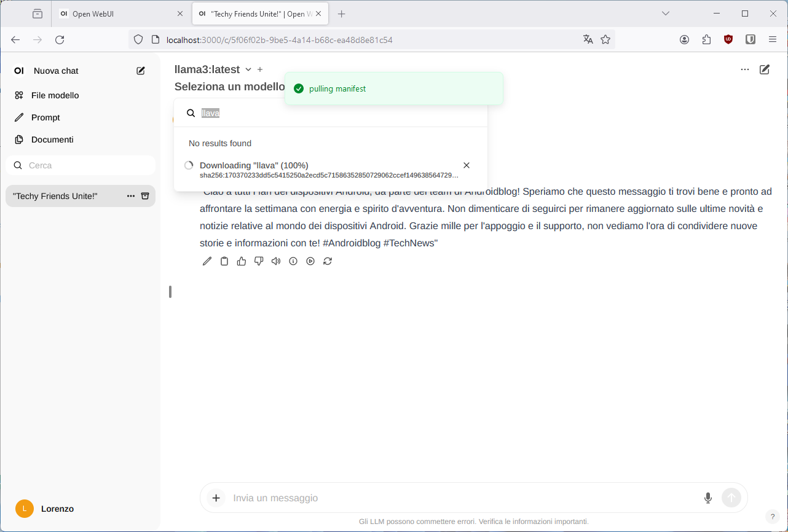Cancel the llava model download with the X
The width and height of the screenshot is (788, 532).
click(466, 165)
